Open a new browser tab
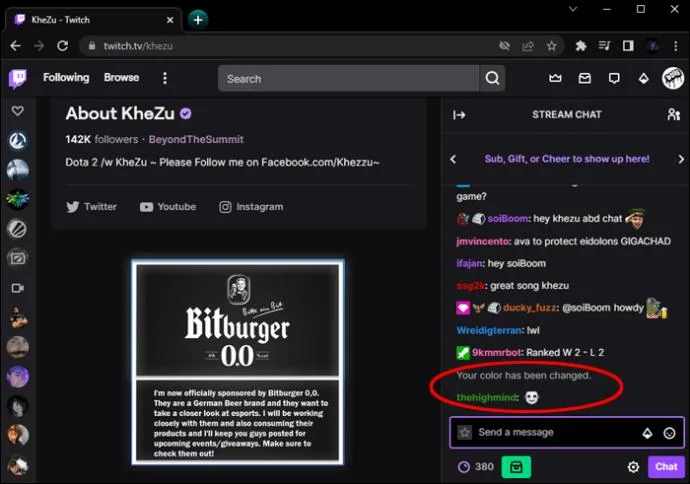This screenshot has width=690, height=484. pos(198,20)
